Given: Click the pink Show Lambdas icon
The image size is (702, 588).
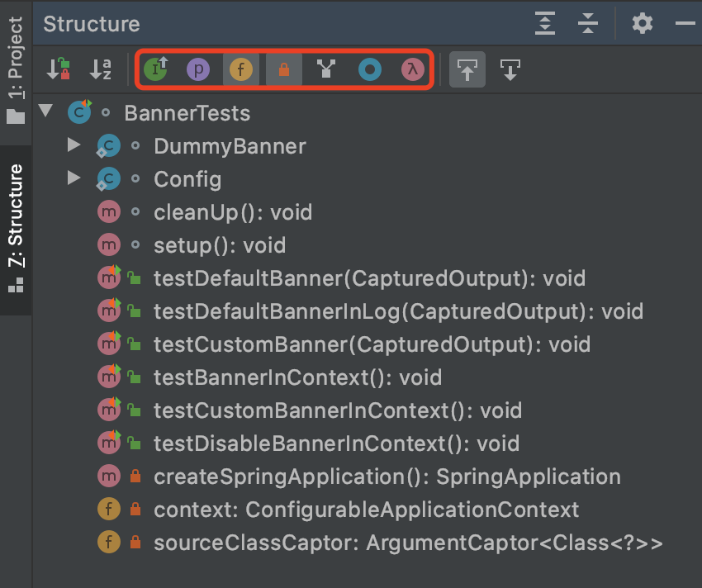Looking at the screenshot, I should coord(412,70).
